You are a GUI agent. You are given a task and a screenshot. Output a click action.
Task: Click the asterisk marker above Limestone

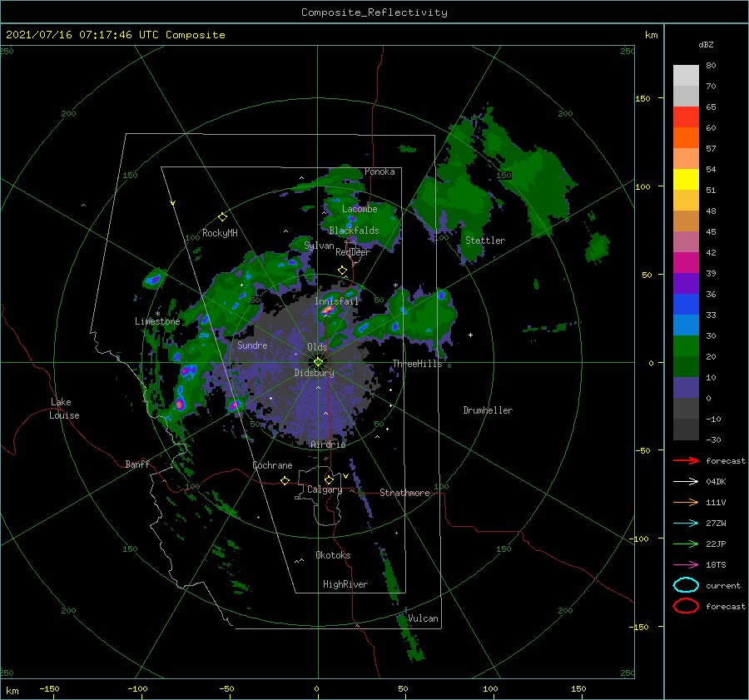[x=157, y=314]
